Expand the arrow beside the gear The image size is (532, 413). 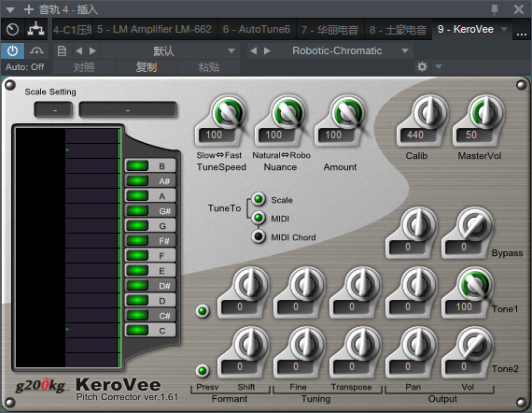coord(439,66)
